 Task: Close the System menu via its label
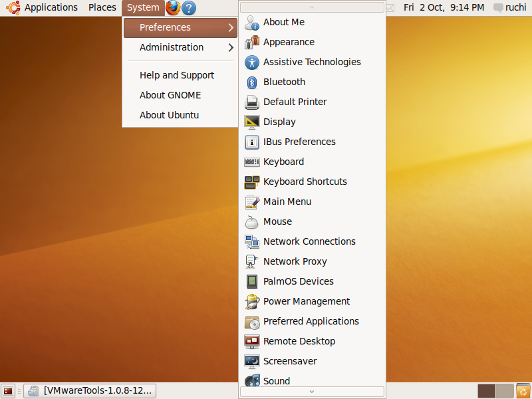tap(143, 7)
